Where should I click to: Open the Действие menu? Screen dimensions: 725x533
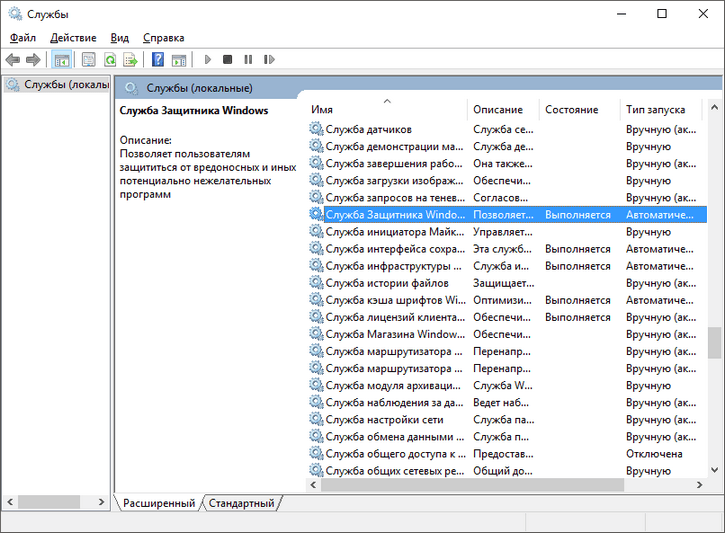pyautogui.click(x=73, y=37)
